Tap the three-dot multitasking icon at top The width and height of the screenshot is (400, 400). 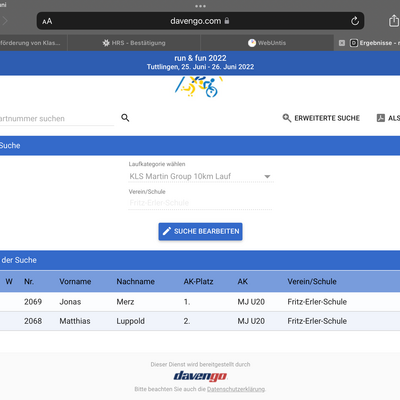pyautogui.click(x=200, y=6)
